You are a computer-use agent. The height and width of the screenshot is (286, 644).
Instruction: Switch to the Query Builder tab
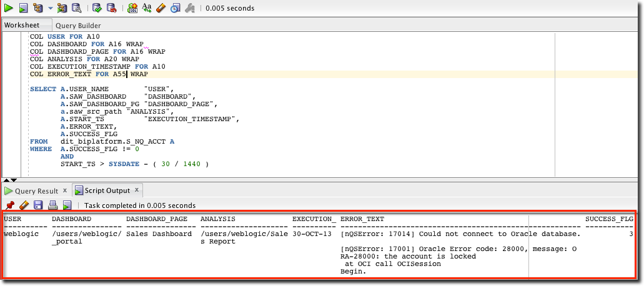pyautogui.click(x=78, y=26)
